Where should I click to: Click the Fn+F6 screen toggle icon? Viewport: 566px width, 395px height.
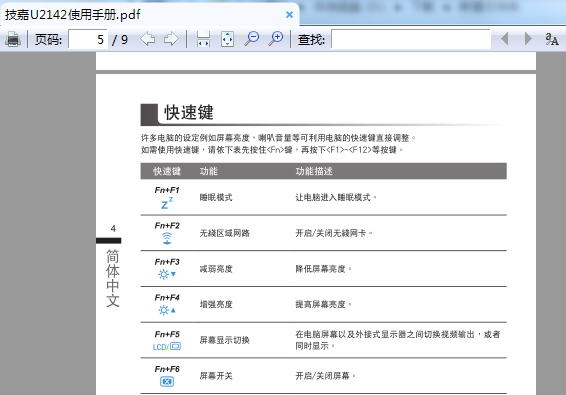167,381
